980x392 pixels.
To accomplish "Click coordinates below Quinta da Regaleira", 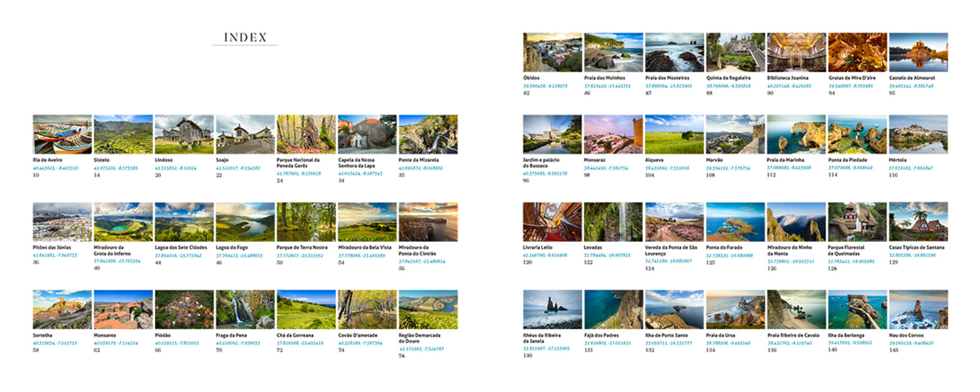I will [728, 86].
